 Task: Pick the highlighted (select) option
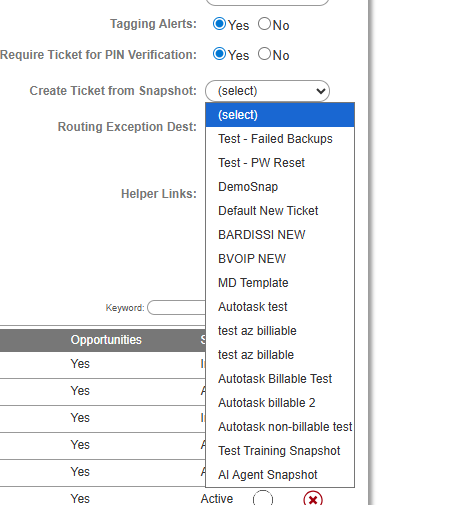pos(280,115)
